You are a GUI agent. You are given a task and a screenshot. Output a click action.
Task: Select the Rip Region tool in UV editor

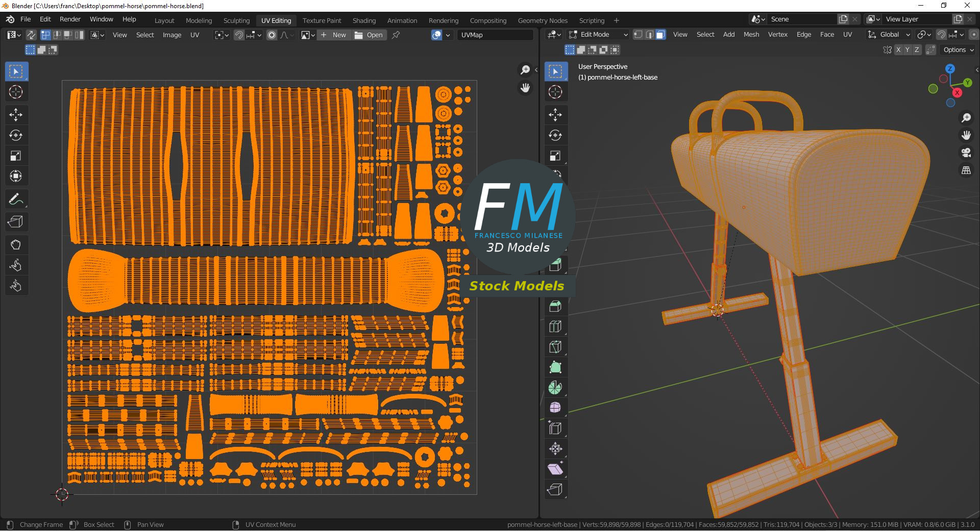point(16,222)
